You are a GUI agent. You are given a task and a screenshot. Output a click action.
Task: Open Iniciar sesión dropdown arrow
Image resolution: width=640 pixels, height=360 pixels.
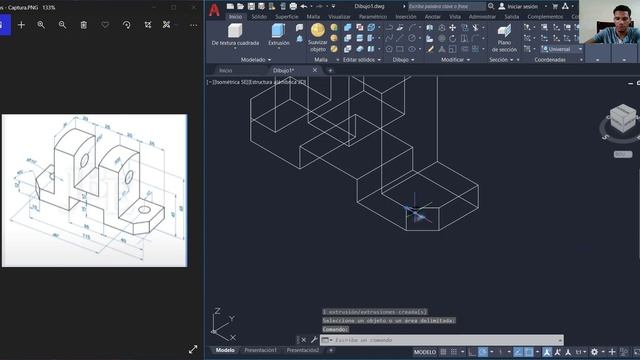click(546, 7)
